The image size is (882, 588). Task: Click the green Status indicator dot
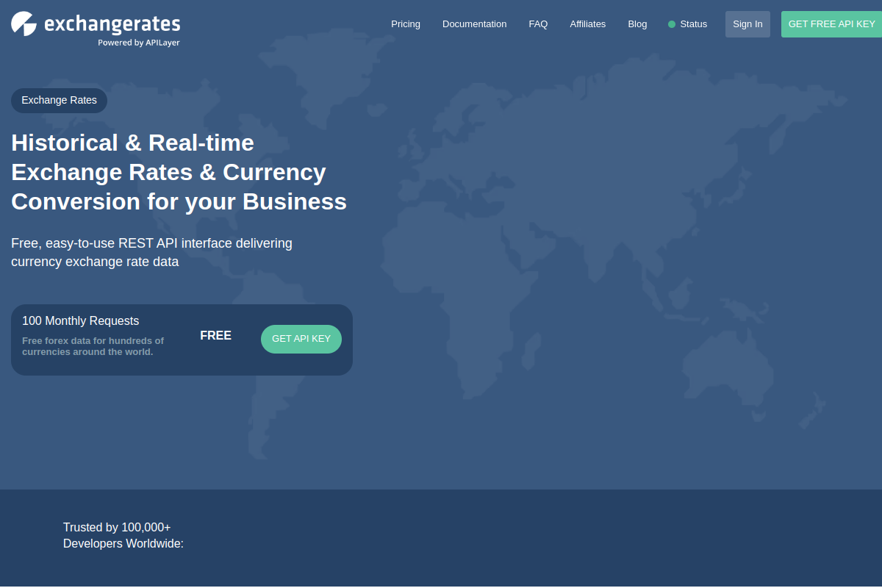coord(672,24)
